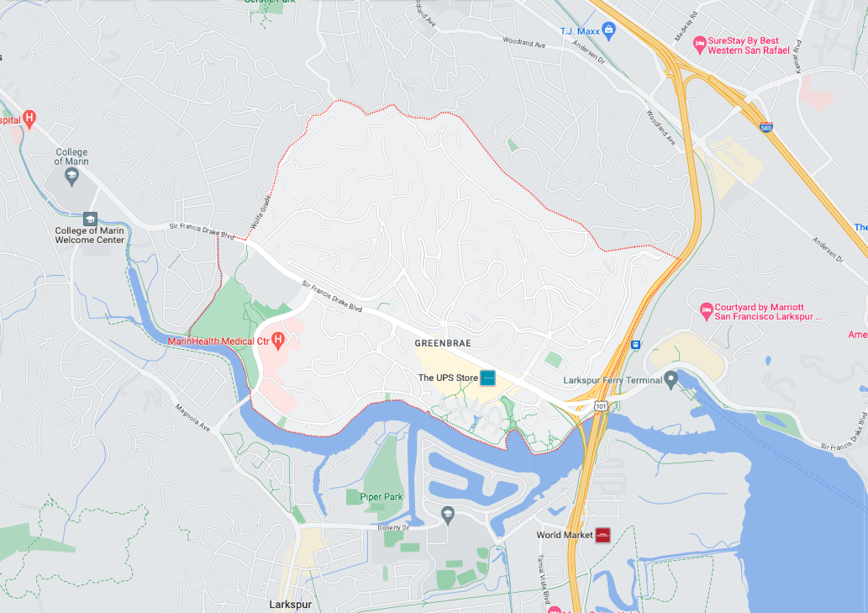Click the US 101 highway shield

tap(601, 406)
